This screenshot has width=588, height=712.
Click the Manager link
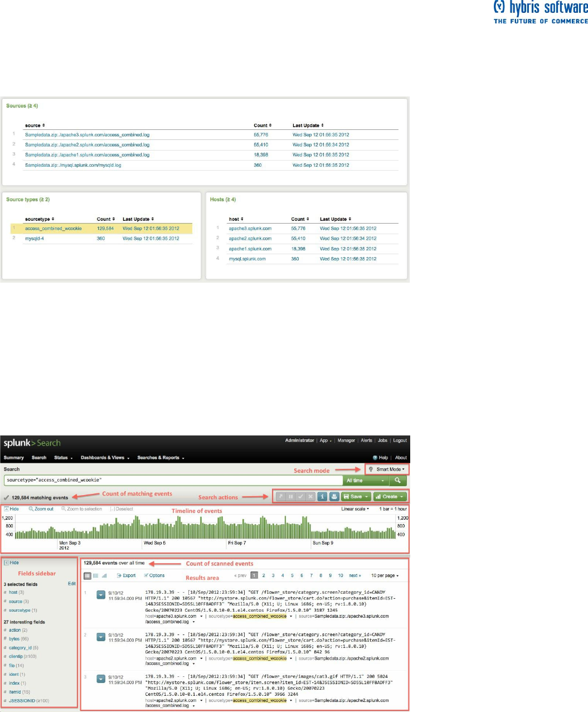[346, 440]
